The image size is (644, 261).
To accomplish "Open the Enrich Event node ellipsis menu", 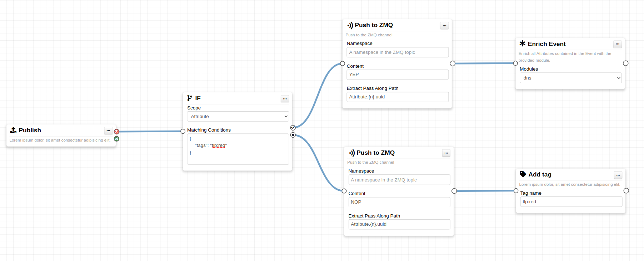I will point(617,44).
